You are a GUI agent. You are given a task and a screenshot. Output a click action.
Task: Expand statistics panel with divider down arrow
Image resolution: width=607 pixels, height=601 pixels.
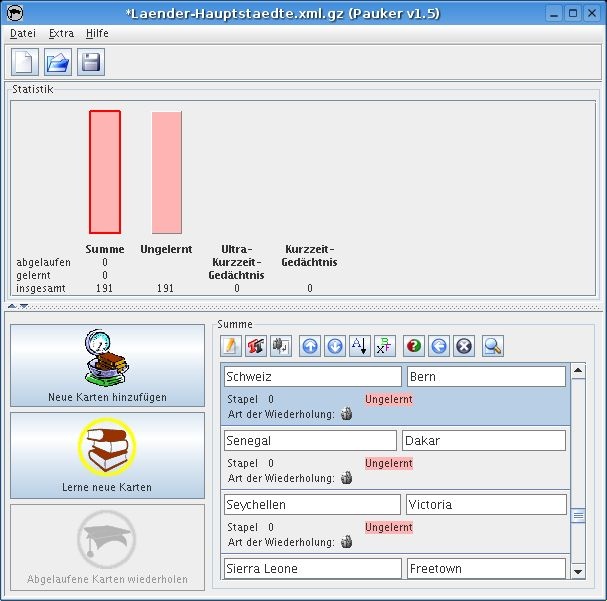[x=24, y=306]
